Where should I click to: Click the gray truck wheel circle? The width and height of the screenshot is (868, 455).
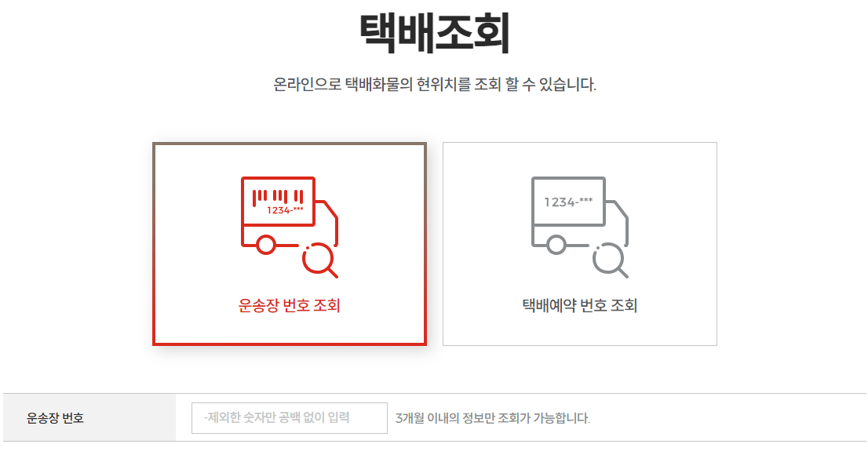(x=556, y=245)
